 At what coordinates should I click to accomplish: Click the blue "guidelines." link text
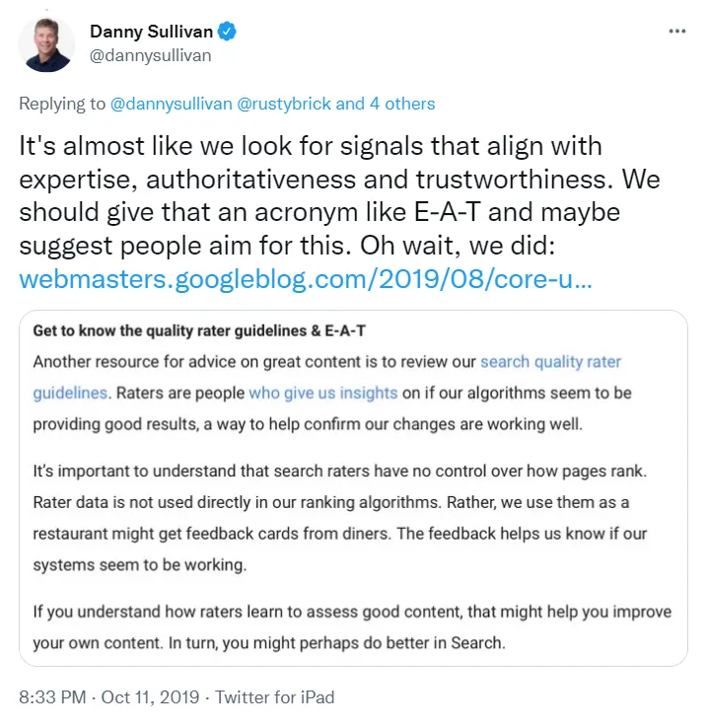point(71,393)
